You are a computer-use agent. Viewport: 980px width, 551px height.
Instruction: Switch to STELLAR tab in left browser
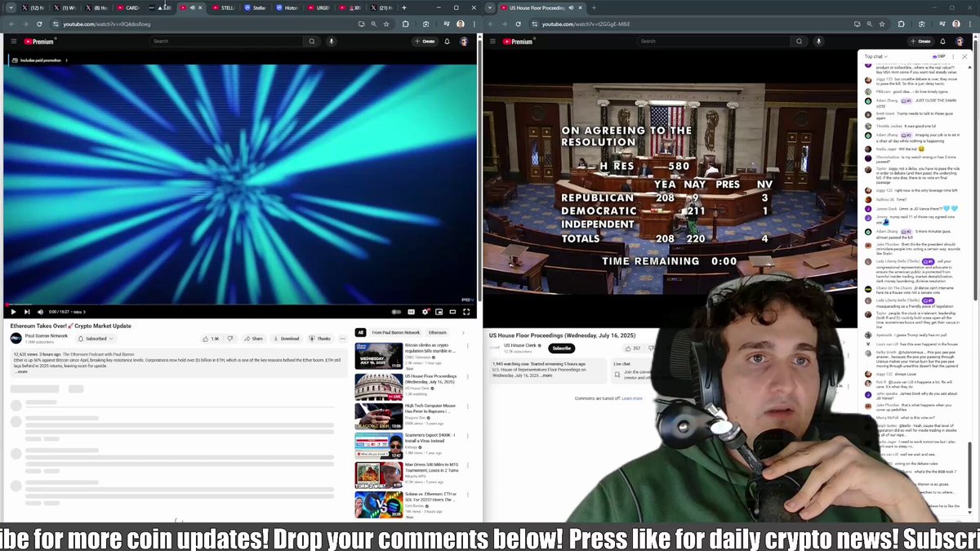point(225,7)
